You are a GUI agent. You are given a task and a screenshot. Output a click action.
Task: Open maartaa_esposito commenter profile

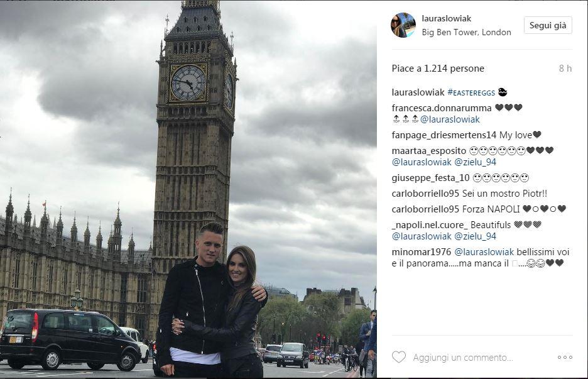coord(429,151)
